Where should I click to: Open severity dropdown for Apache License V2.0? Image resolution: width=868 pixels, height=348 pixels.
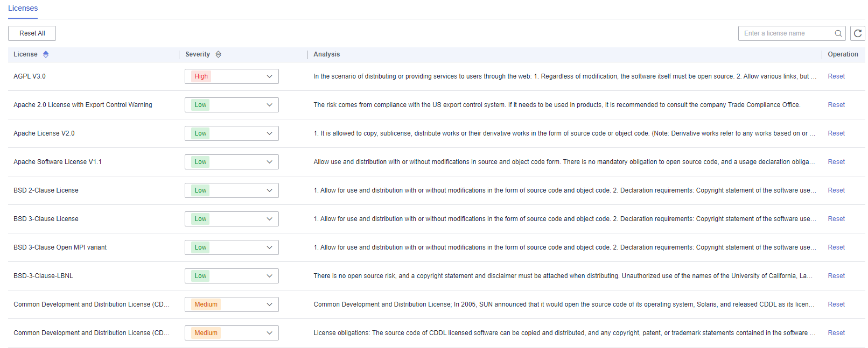pos(232,133)
